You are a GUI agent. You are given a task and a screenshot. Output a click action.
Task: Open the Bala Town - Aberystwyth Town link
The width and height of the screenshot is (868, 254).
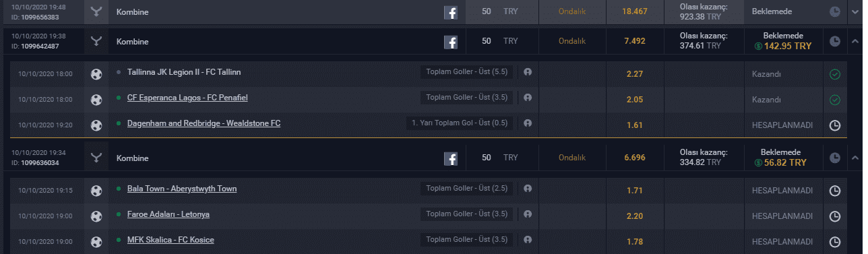point(182,189)
